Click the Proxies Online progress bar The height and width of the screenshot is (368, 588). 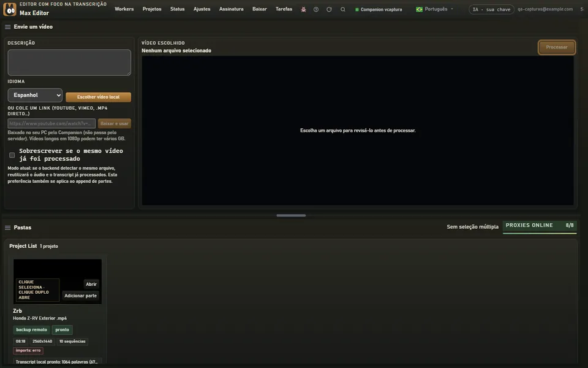click(x=540, y=233)
